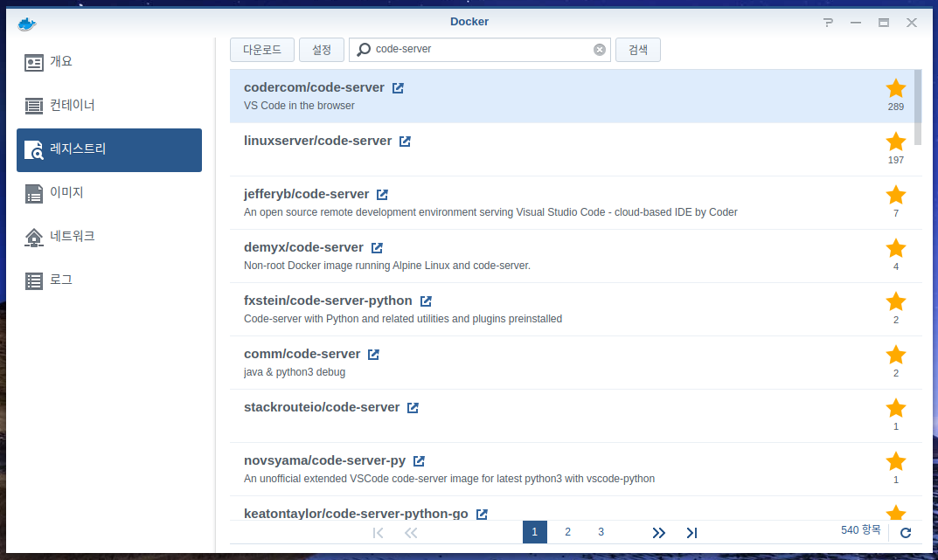Select the novsyama/code-server-py row

(x=572, y=469)
